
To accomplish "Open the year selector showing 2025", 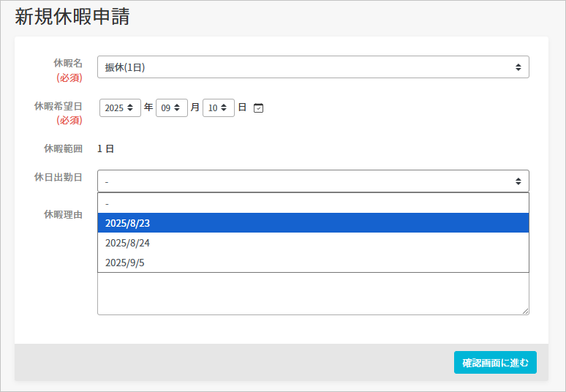I will point(120,108).
